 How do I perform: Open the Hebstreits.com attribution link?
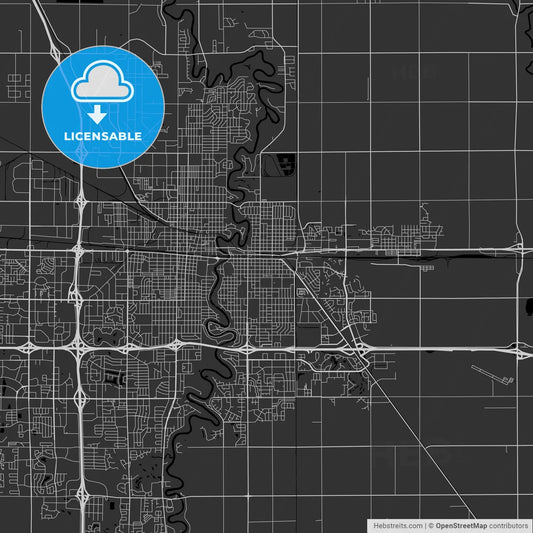pyautogui.click(x=398, y=526)
